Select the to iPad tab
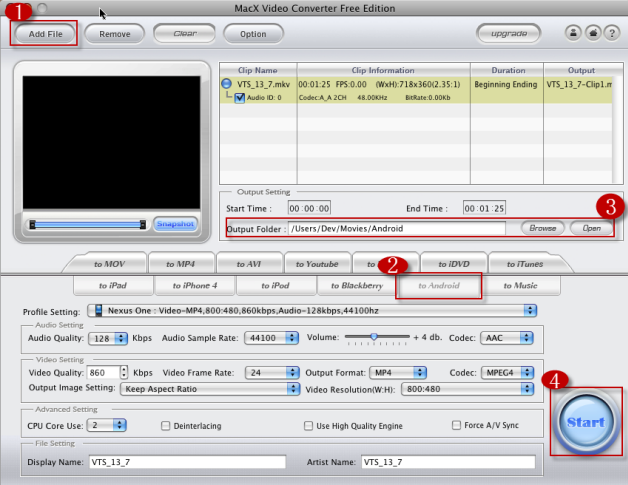Image resolution: width=628 pixels, height=485 pixels. pos(113,286)
